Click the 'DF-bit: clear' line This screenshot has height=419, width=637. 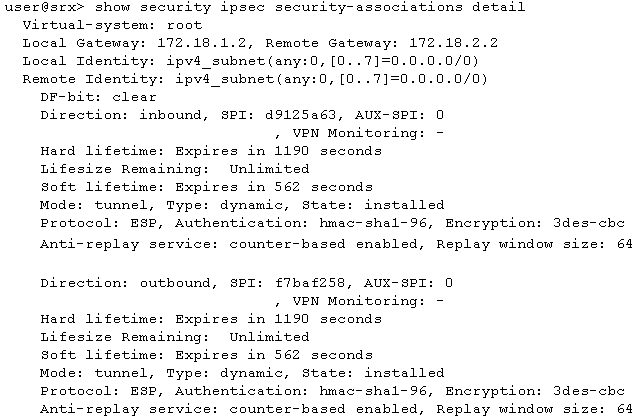98,97
